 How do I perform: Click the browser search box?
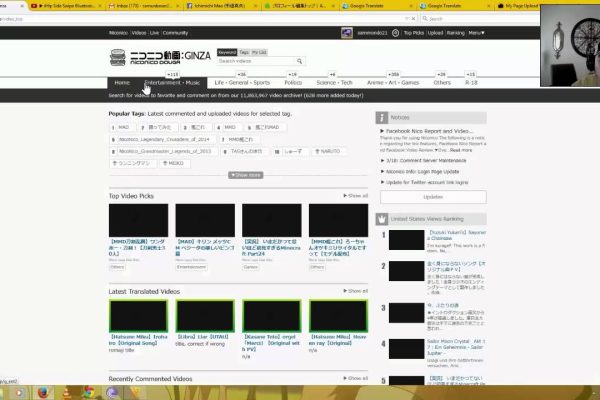[480, 18]
